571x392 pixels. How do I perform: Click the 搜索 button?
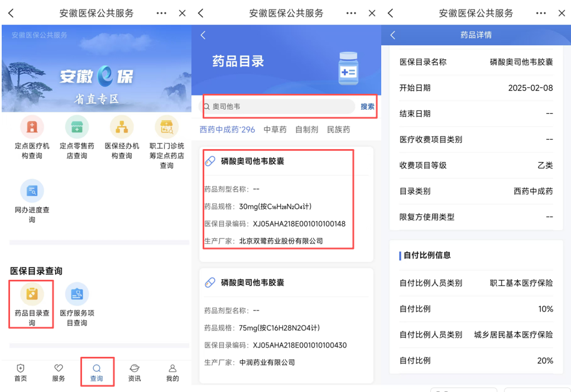click(367, 107)
